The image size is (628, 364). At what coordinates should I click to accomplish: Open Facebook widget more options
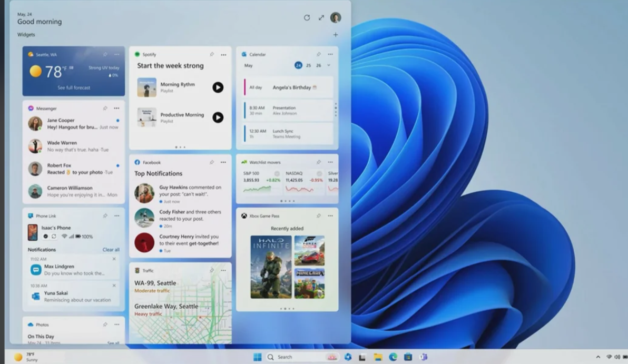click(x=223, y=162)
